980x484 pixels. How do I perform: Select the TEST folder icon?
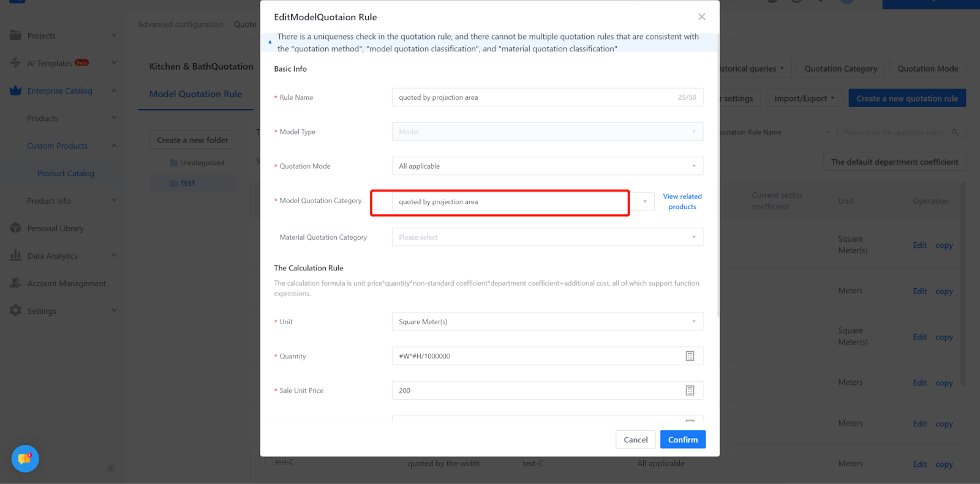(x=174, y=184)
